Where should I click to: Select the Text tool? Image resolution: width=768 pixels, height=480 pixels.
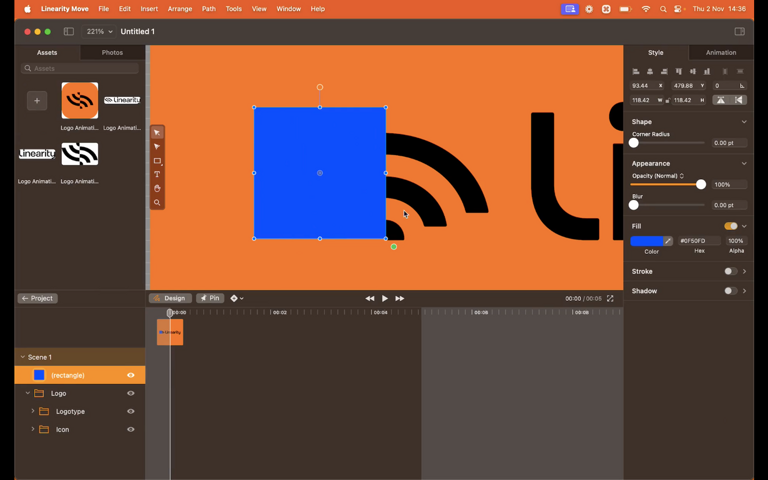click(157, 174)
